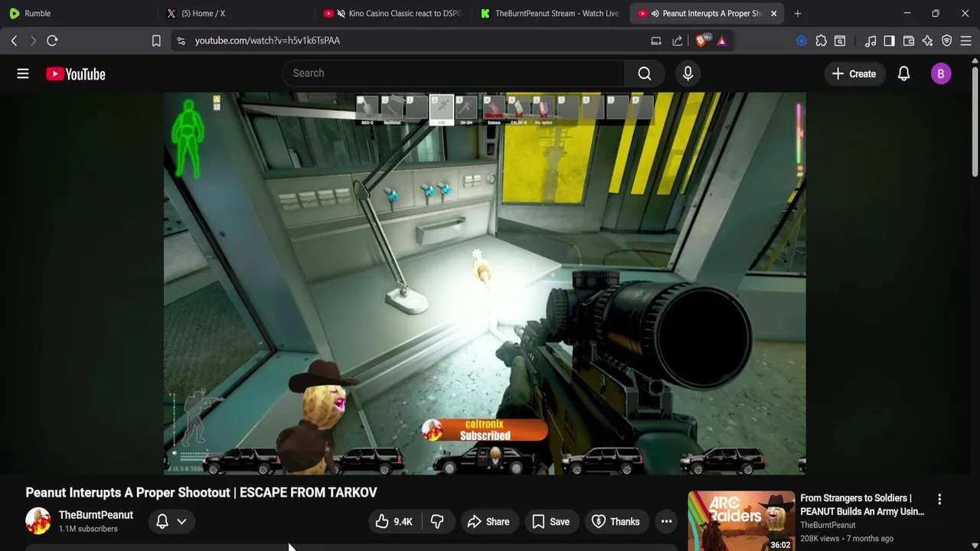Image resolution: width=980 pixels, height=551 pixels.
Task: Open Leo AI sparkle icon
Action: coord(927,41)
